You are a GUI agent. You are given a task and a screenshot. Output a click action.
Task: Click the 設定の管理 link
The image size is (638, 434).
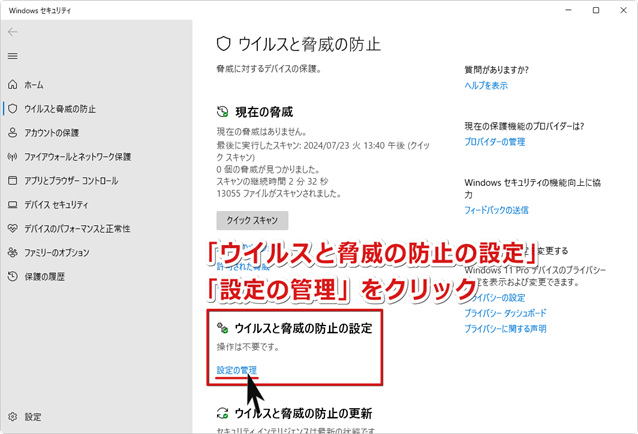coord(236,370)
